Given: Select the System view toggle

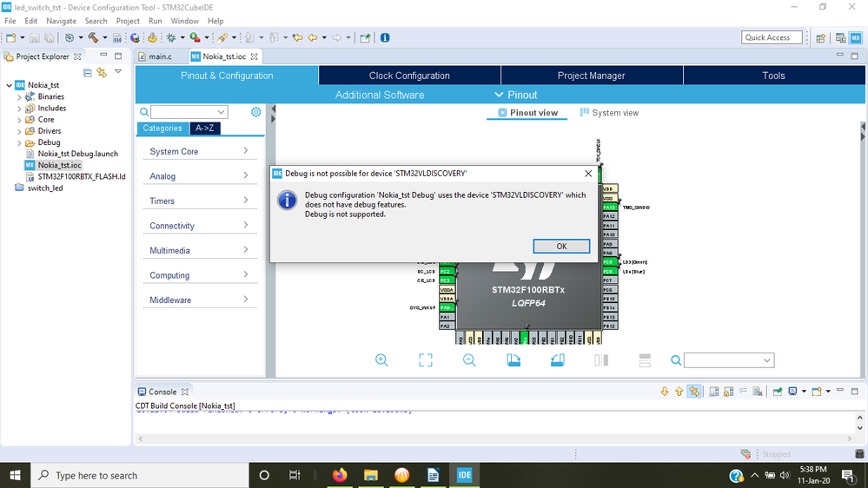Looking at the screenshot, I should (x=609, y=113).
